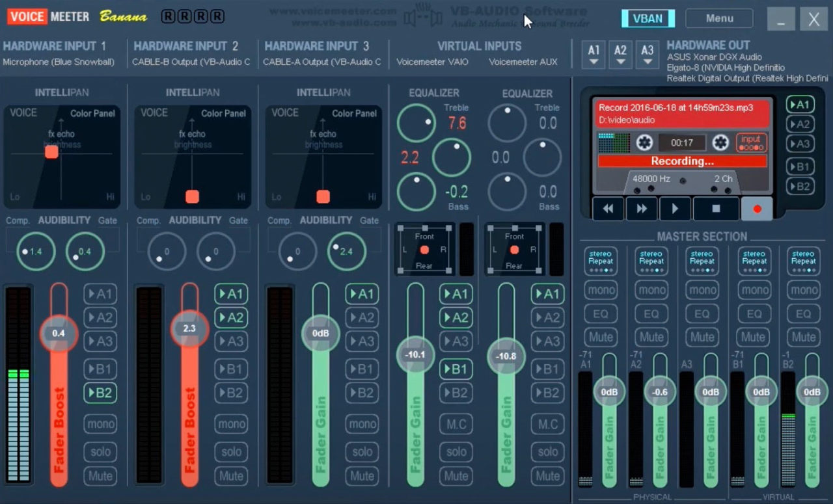Image resolution: width=833 pixels, height=504 pixels.
Task: Open the A3 output selector dropdown
Action: coord(647,55)
